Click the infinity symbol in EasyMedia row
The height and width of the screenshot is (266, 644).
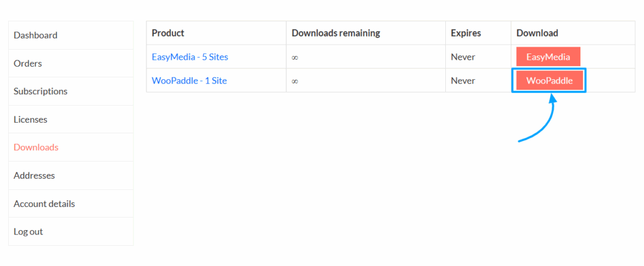pyautogui.click(x=295, y=57)
